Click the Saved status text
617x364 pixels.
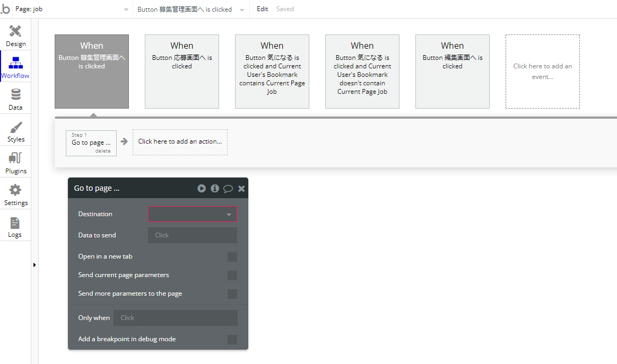(x=285, y=8)
